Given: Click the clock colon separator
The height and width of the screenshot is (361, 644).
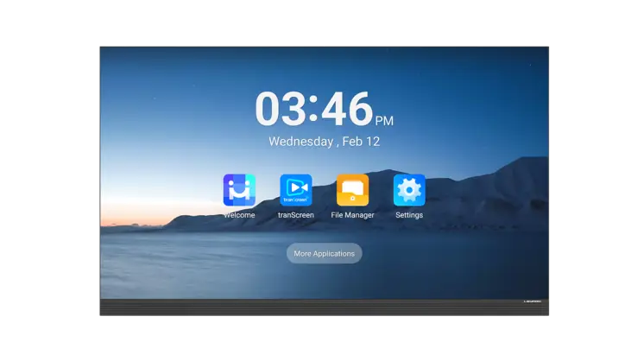Looking at the screenshot, I should click(313, 111).
